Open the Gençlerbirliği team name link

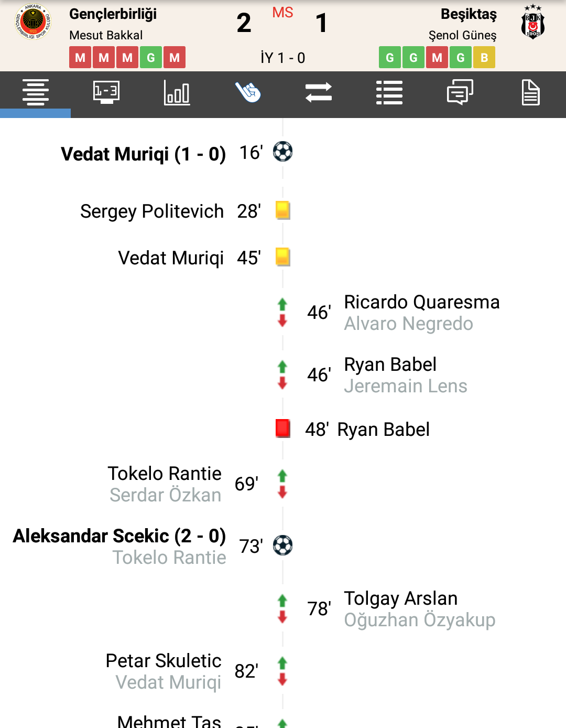[113, 14]
